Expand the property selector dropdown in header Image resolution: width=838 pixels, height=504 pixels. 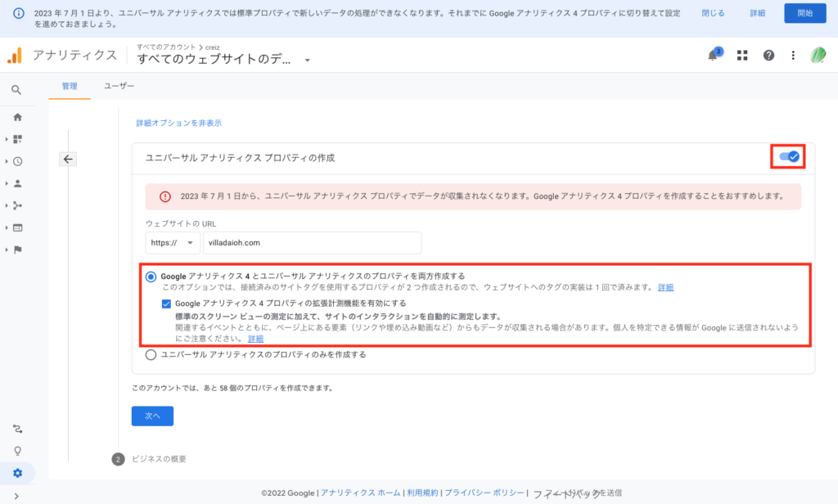(308, 60)
